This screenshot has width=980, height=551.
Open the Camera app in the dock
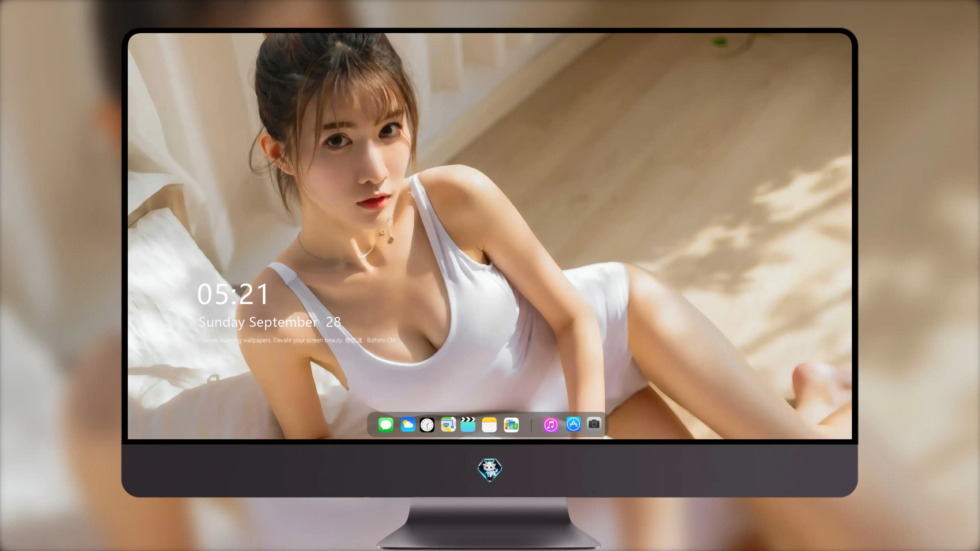click(594, 424)
